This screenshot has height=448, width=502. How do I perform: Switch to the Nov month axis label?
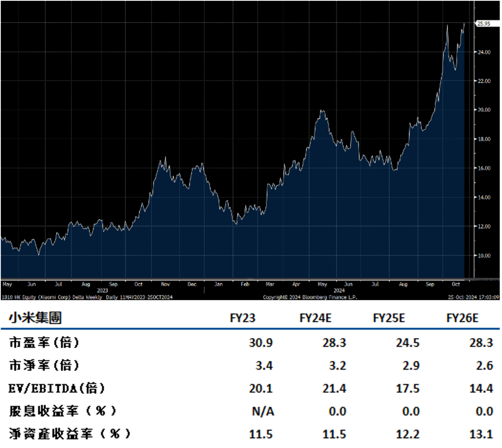(165, 284)
